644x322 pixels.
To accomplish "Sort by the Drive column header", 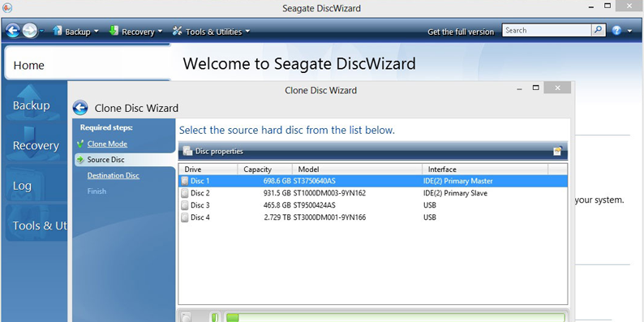I will 208,170.
